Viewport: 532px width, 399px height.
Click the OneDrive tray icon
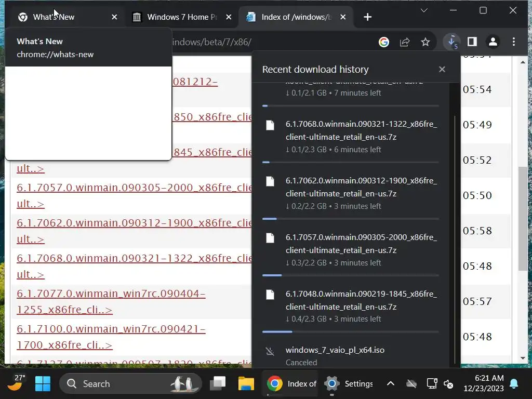coord(411,384)
